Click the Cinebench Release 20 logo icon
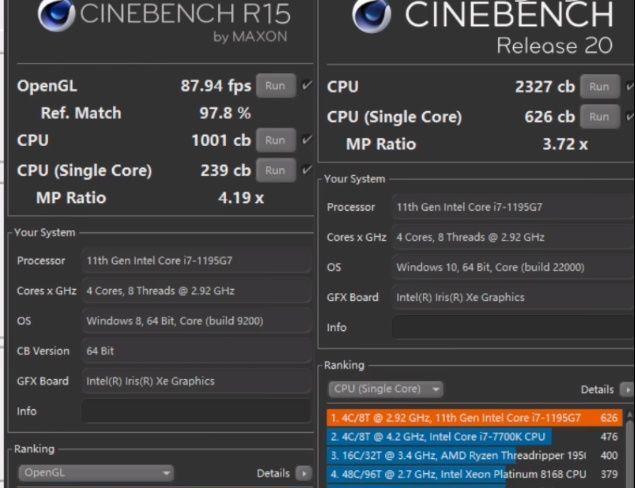Viewport: 635px width, 488px height. [371, 15]
